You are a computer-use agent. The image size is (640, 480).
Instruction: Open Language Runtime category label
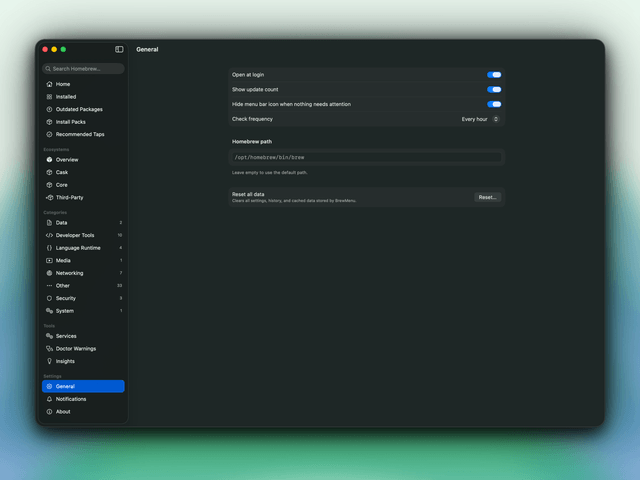(78, 248)
